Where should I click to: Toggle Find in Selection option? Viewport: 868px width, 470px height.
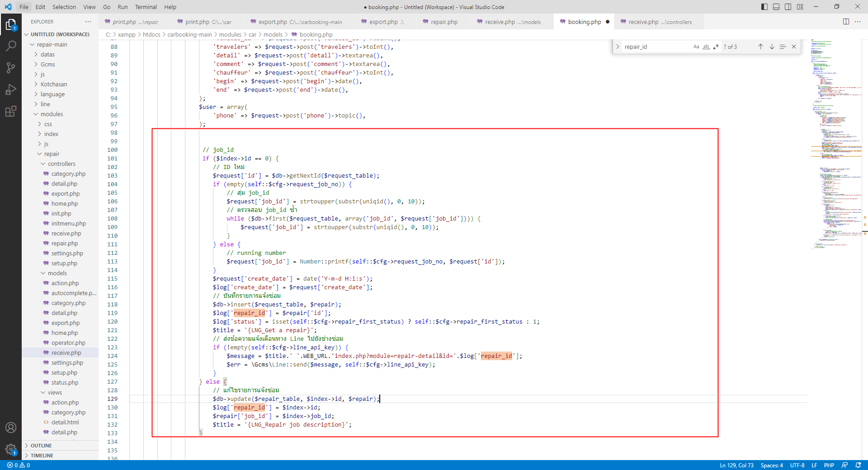(783, 47)
